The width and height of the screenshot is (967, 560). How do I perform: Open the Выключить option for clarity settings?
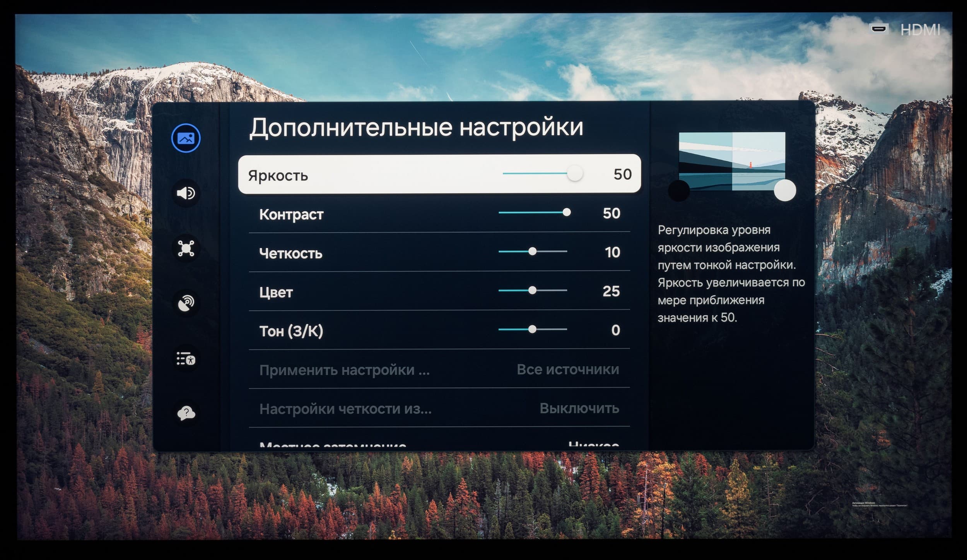pos(579,409)
